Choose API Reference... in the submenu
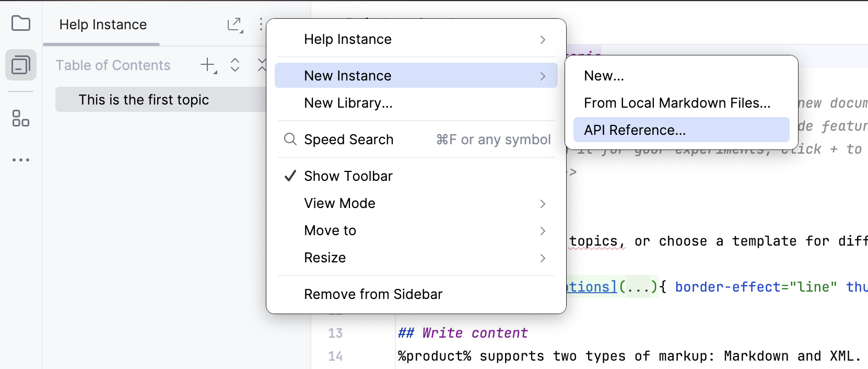 coord(681,130)
